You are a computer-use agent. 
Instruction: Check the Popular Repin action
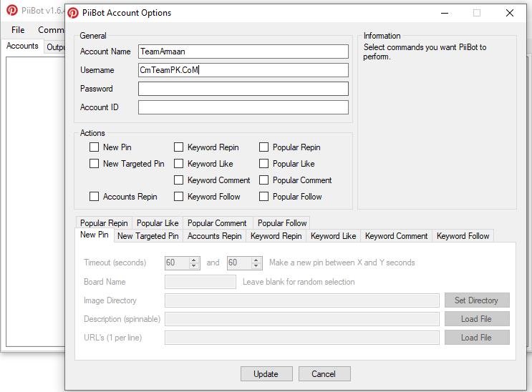click(263, 147)
